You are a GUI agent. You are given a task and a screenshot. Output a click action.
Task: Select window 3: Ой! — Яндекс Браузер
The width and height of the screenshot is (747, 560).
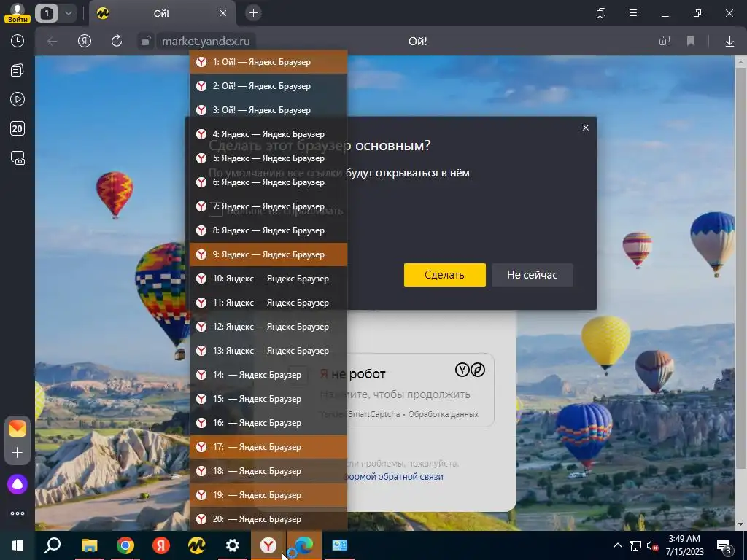pyautogui.click(x=268, y=110)
